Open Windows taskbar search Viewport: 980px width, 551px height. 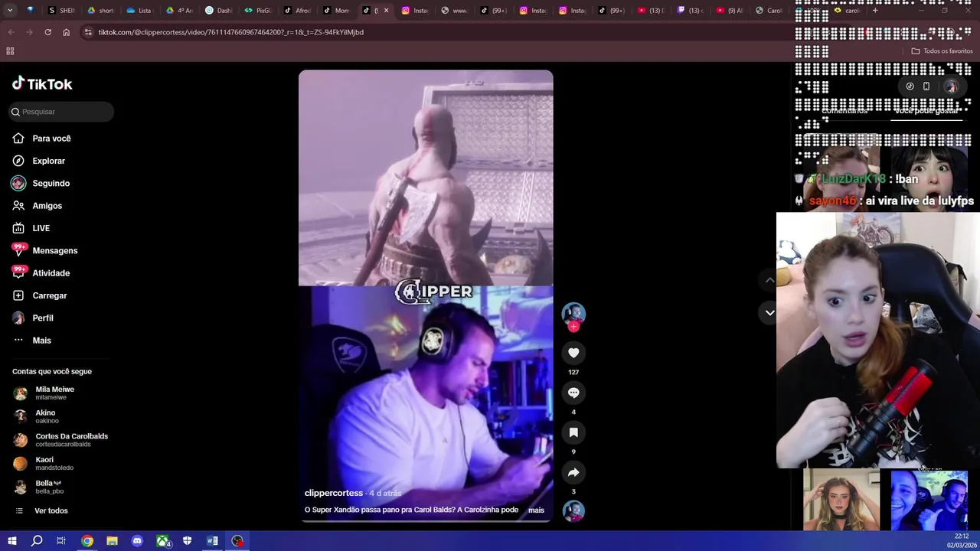(x=37, y=541)
